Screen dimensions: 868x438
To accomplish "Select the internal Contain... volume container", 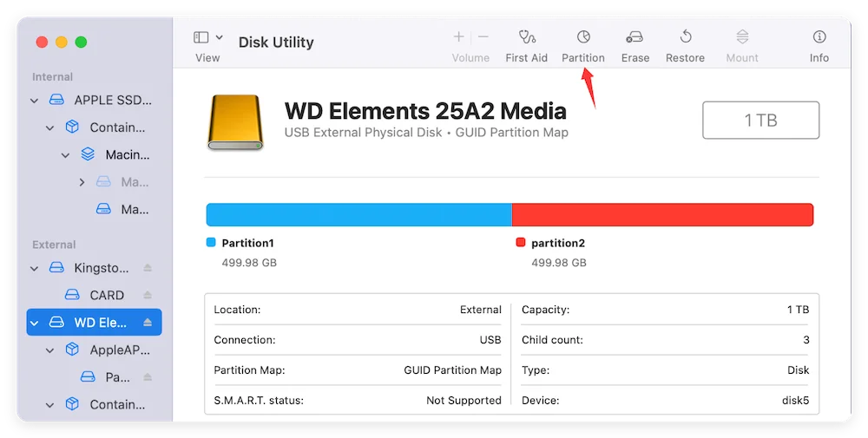I will [117, 127].
